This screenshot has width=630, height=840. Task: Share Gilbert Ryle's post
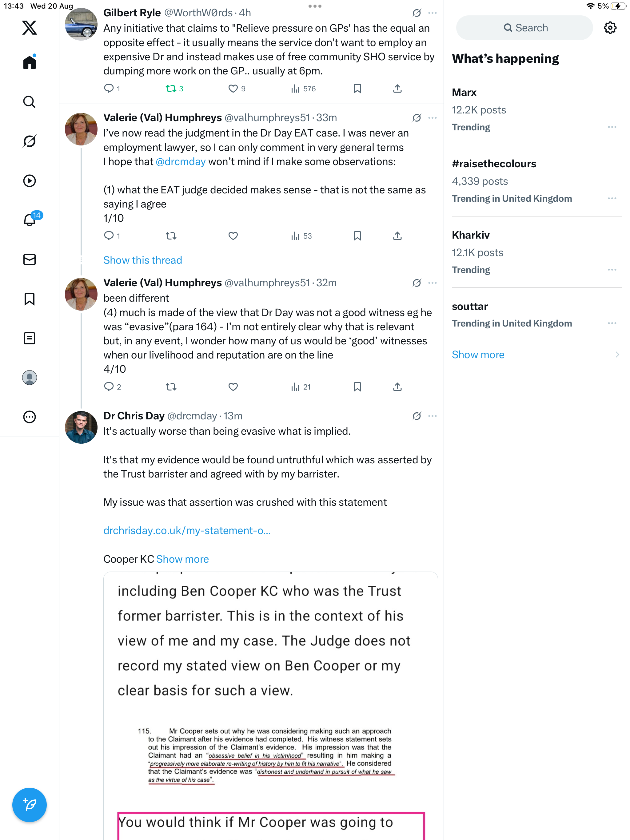[x=397, y=89]
